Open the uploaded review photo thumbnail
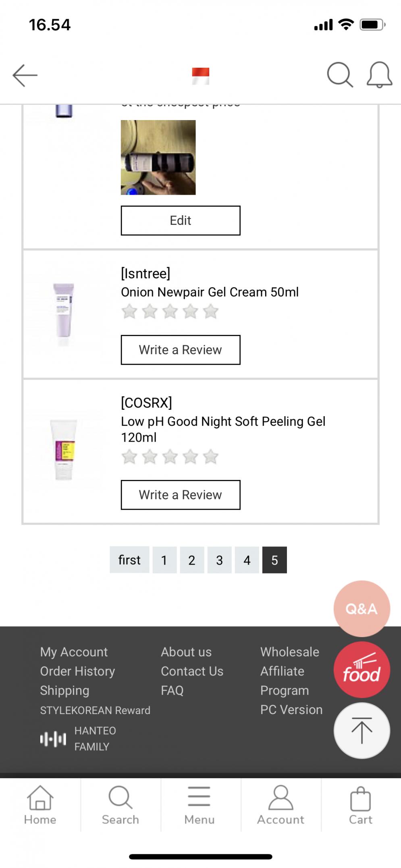Image resolution: width=401 pixels, height=868 pixels. [158, 158]
